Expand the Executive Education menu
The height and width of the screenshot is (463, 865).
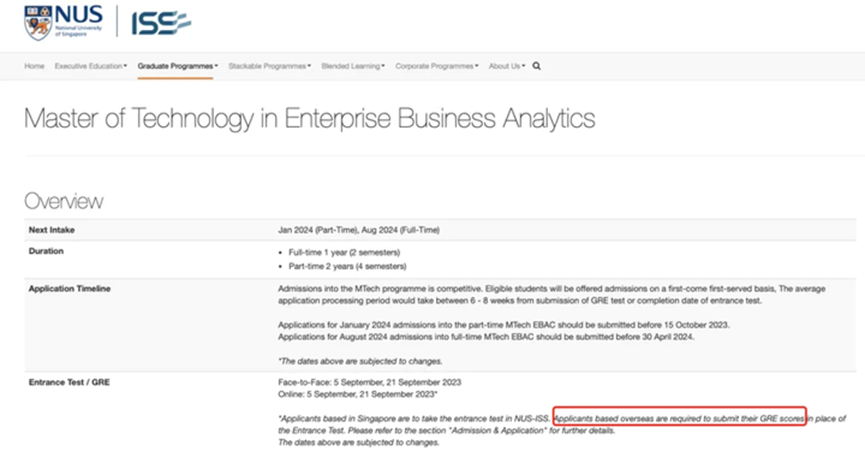pos(90,66)
